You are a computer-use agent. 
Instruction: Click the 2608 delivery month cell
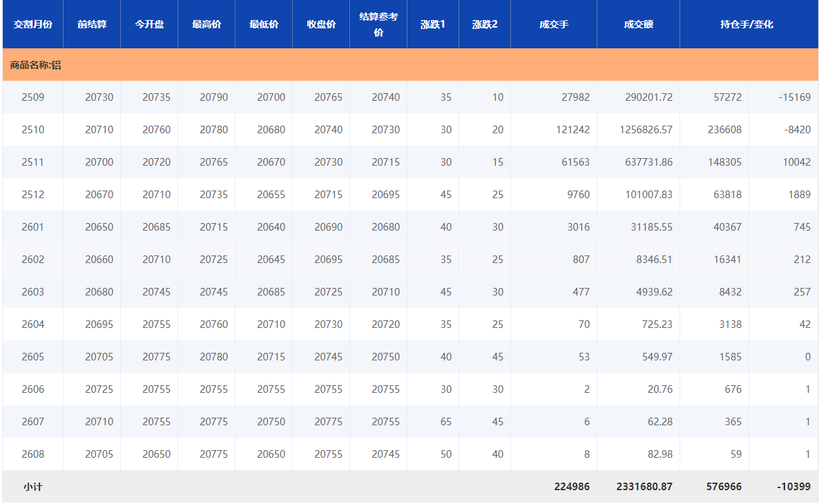(x=33, y=454)
